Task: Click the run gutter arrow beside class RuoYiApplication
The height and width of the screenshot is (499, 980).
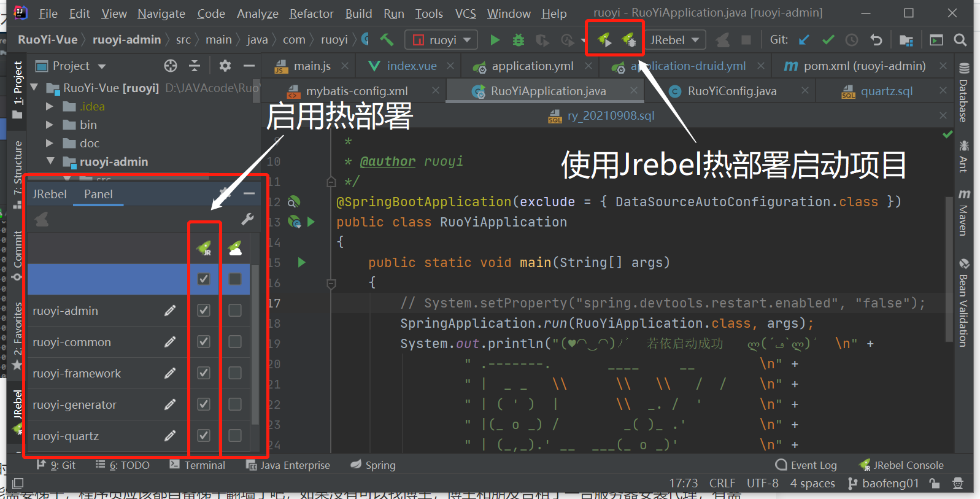Action: (311, 222)
